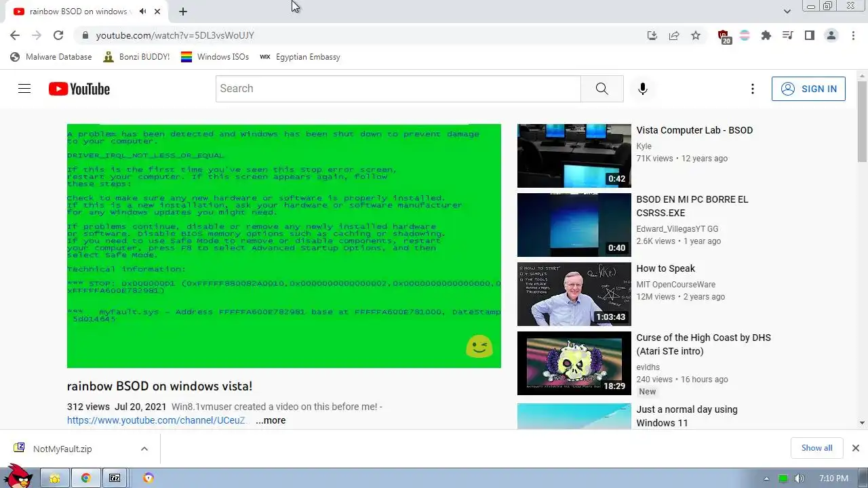This screenshot has width=868, height=488.
Task: Expand NotMyFault.zip download options chevron
Action: (144, 449)
